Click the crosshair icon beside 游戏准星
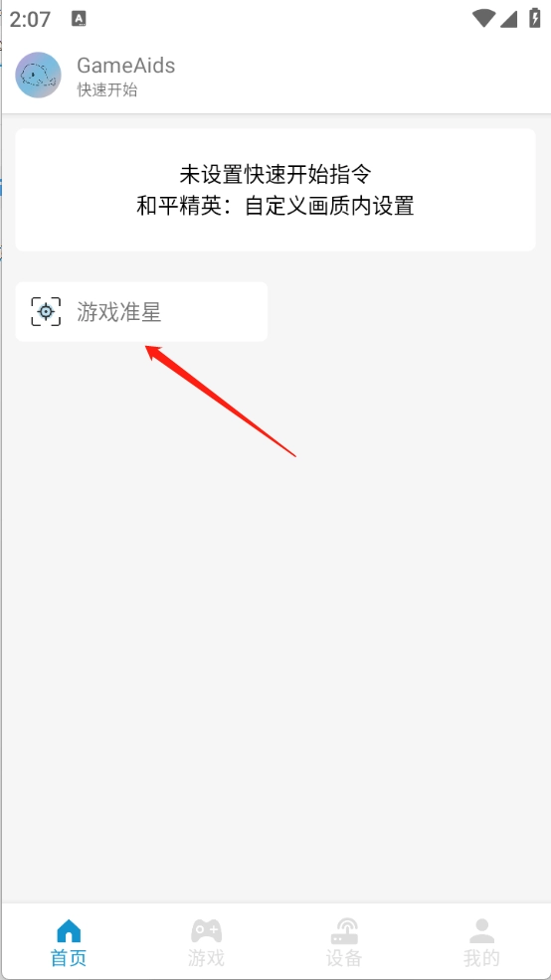The image size is (551, 980). click(46, 311)
